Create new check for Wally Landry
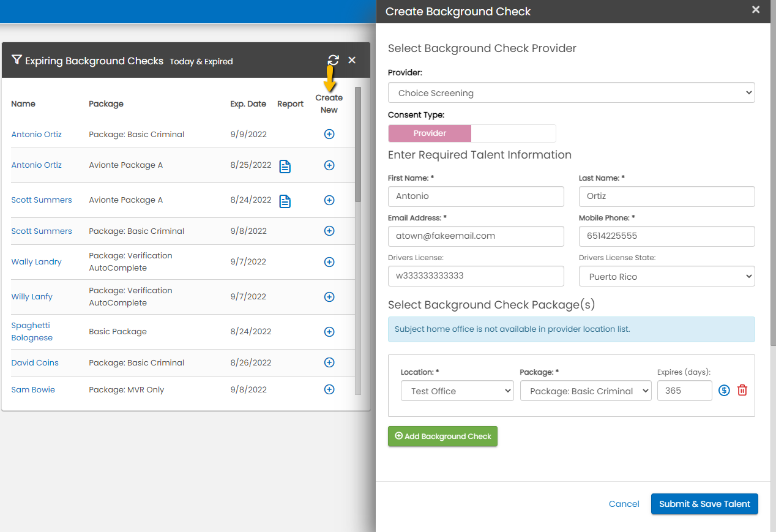The height and width of the screenshot is (532, 776). (329, 262)
